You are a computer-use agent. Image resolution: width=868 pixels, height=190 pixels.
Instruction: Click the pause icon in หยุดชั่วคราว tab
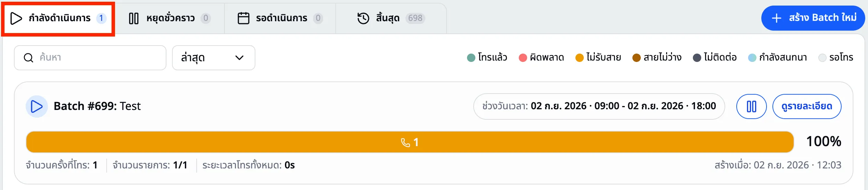(134, 18)
